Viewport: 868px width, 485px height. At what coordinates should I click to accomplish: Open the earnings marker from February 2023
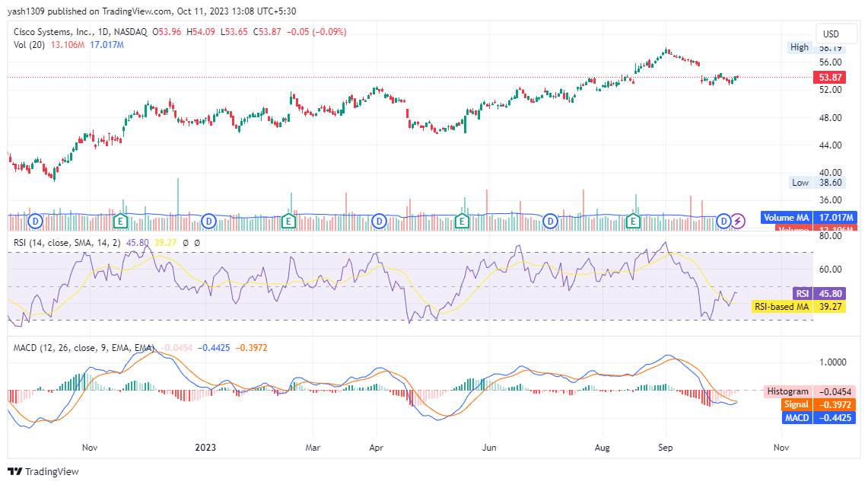point(288,222)
